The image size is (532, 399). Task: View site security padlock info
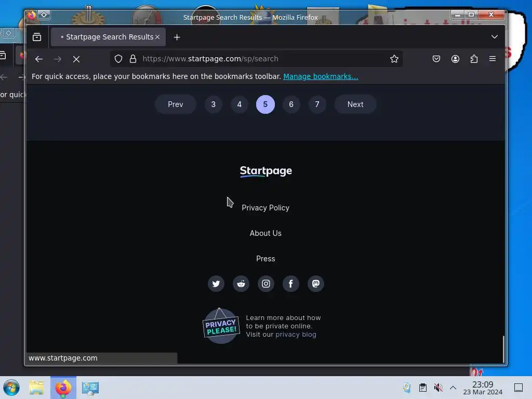click(133, 59)
